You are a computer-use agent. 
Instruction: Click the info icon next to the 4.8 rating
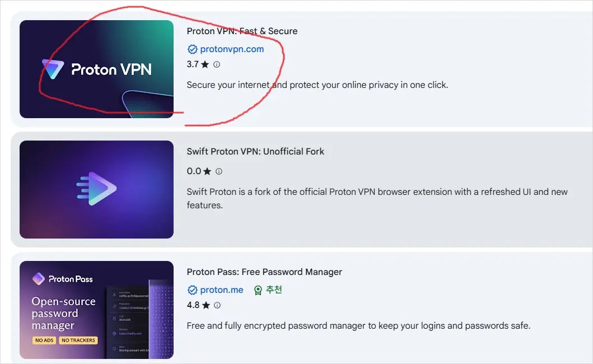click(x=218, y=305)
